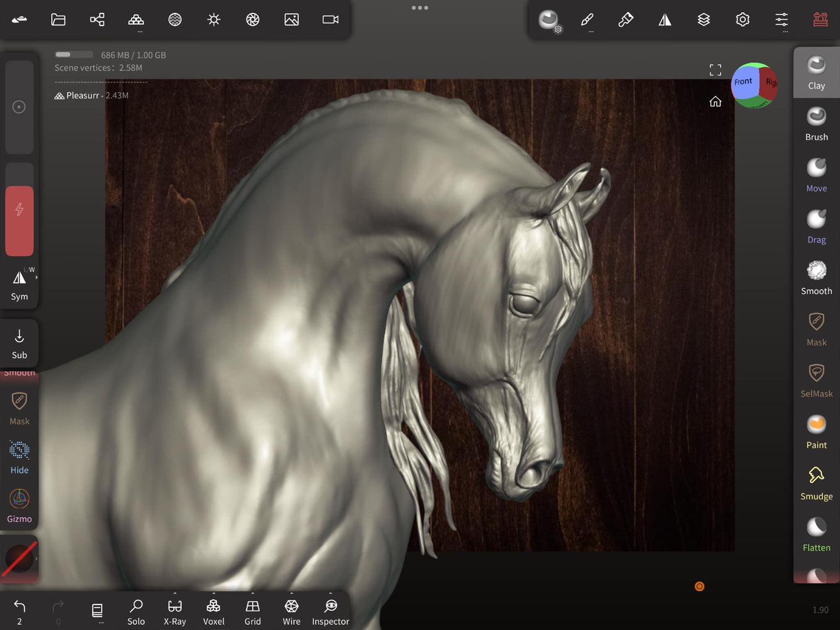Redo the undone action
Screen dimensions: 840x630
(58, 612)
